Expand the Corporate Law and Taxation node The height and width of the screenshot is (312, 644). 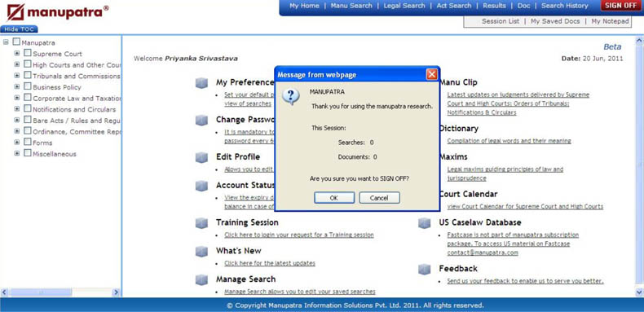(x=17, y=97)
